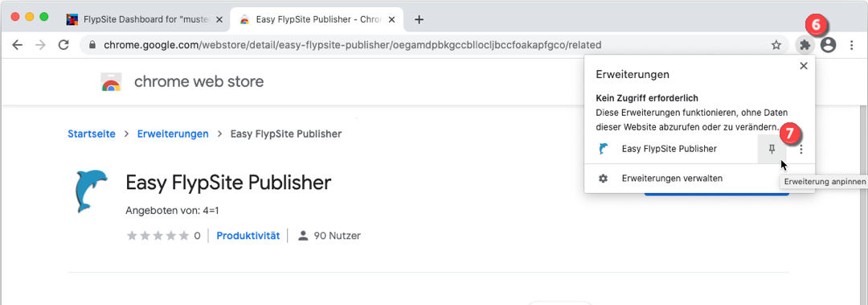Open the Extensions puzzle-piece icon

point(805,45)
